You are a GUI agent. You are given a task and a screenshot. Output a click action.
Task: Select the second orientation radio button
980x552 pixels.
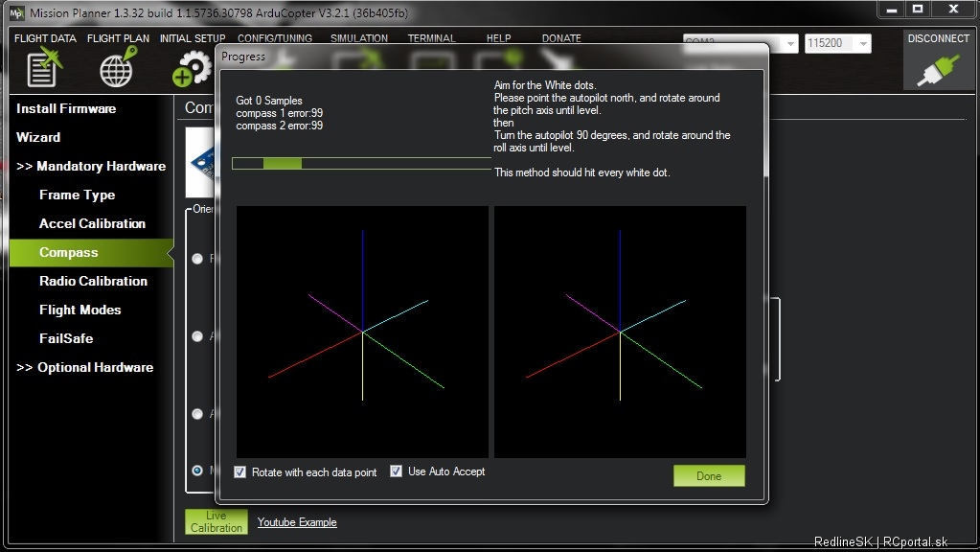coord(197,336)
